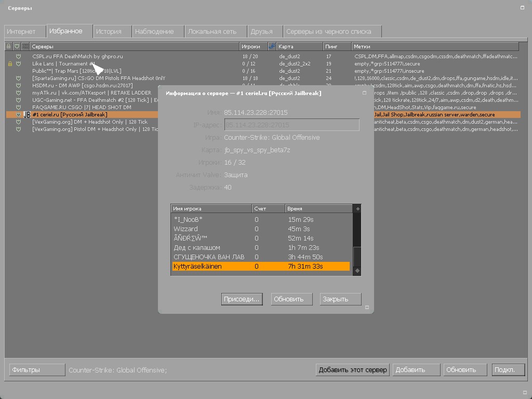Open the История tab

(x=112, y=32)
